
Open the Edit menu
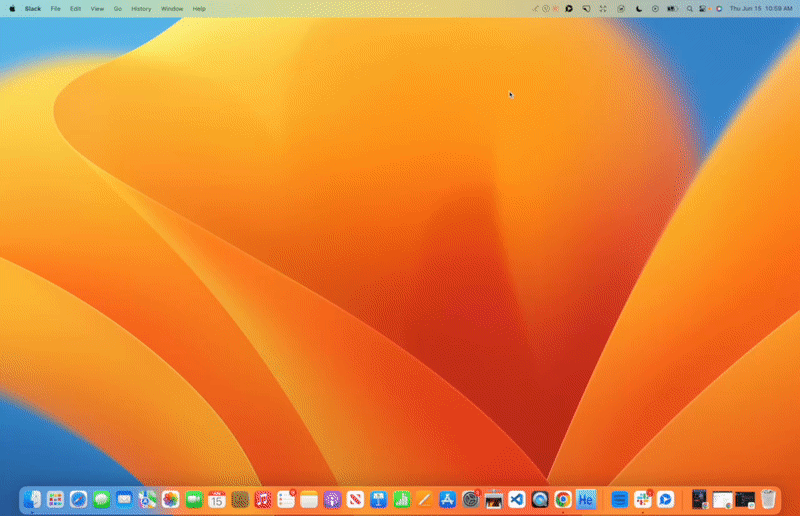(76, 9)
